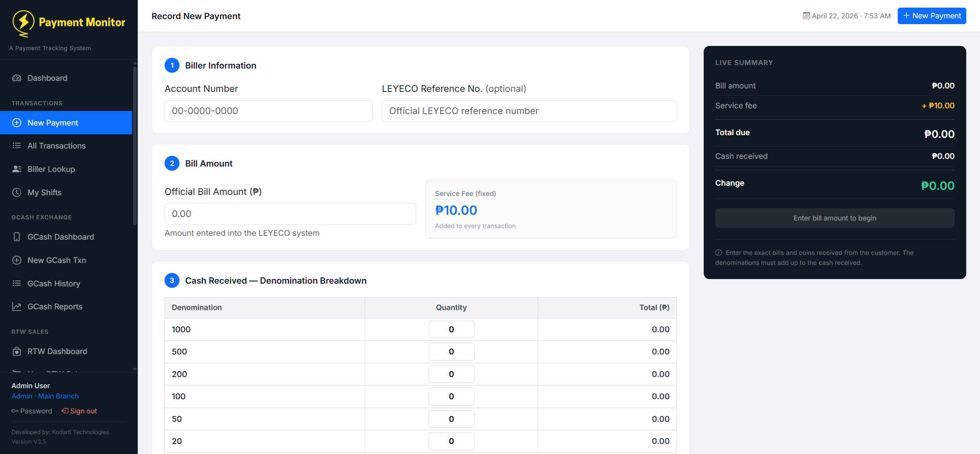Viewport: 980px width, 454px height.
Task: Select the quantity box for 1000 denomination
Action: (x=451, y=329)
